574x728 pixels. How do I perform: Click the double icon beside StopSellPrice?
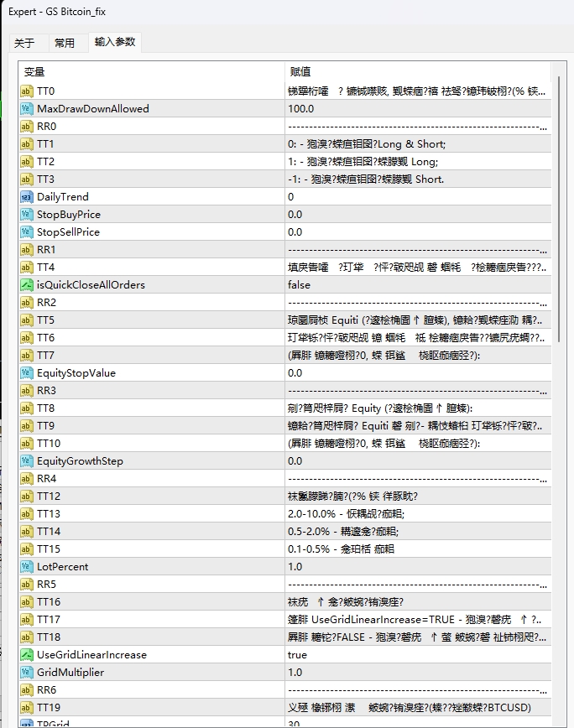[x=27, y=232]
